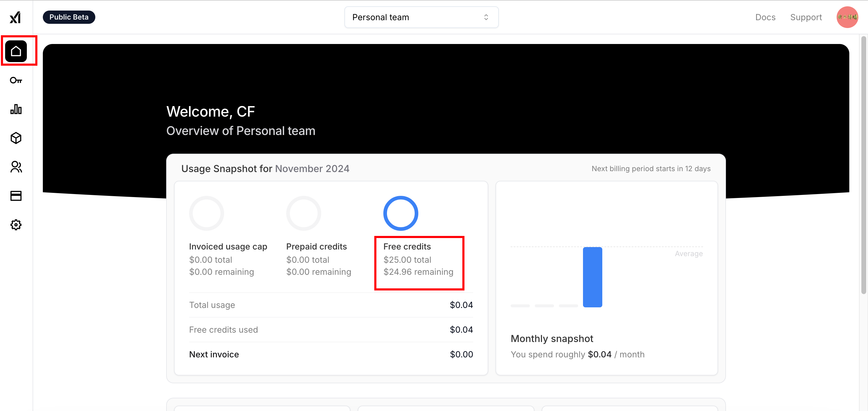Open the Home dashboard sidebar icon

16,51
